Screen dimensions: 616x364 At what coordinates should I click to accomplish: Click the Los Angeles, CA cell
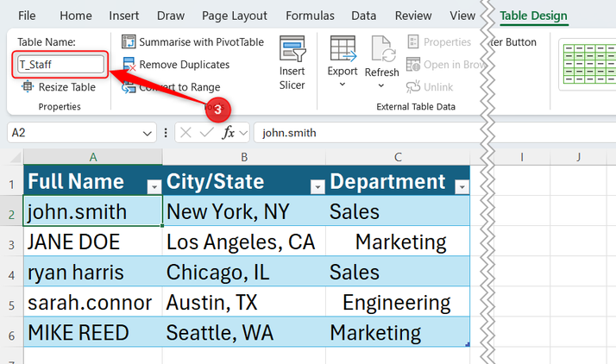(244, 242)
